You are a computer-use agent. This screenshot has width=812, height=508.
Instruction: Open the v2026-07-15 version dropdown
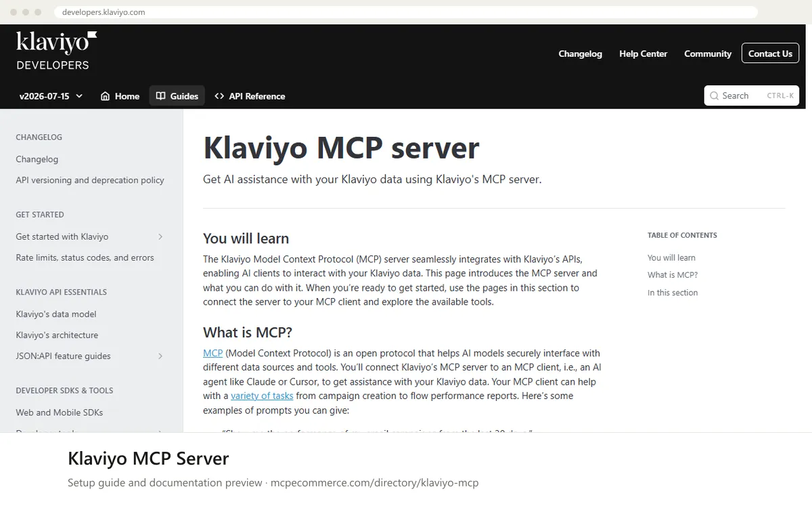point(51,96)
